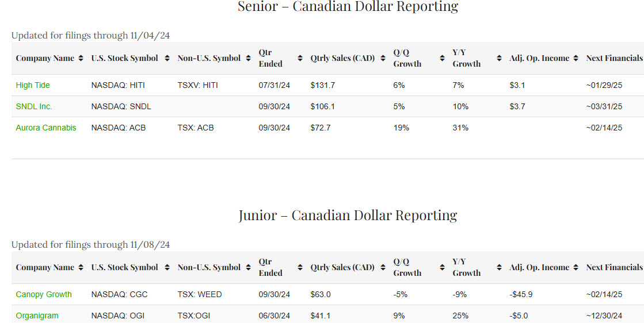Image resolution: width=644 pixels, height=323 pixels.
Task: Sort Junior table by Company Name arrows
Action: pyautogui.click(x=81, y=267)
